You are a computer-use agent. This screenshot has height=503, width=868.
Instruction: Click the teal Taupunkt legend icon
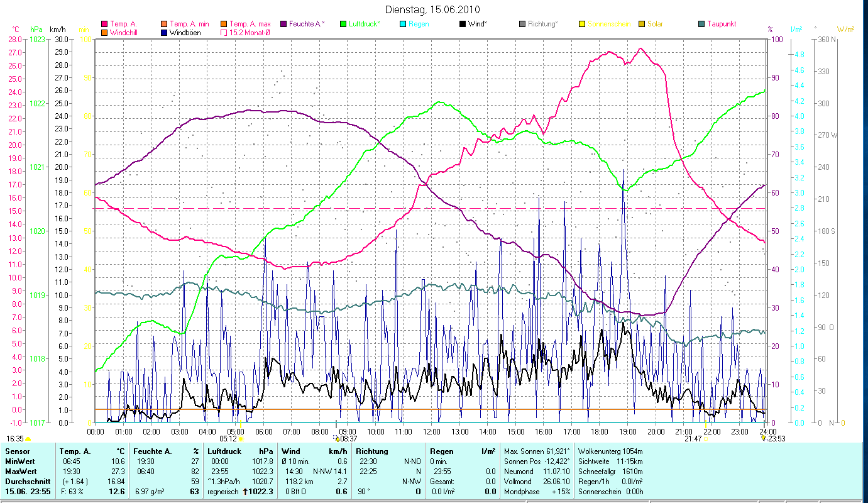(x=701, y=24)
